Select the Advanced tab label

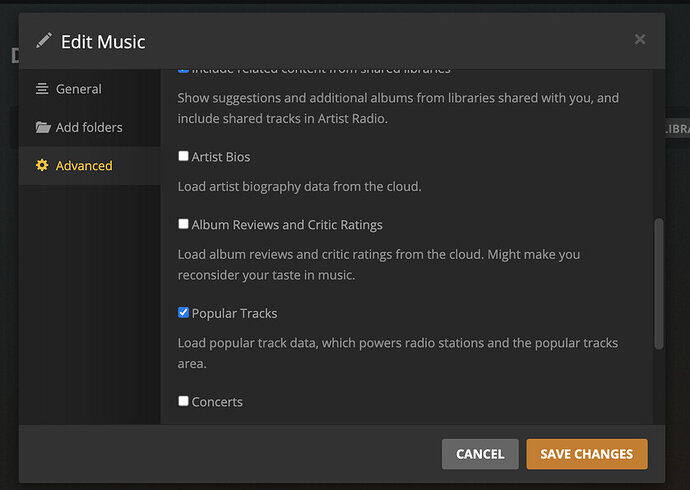coord(84,166)
